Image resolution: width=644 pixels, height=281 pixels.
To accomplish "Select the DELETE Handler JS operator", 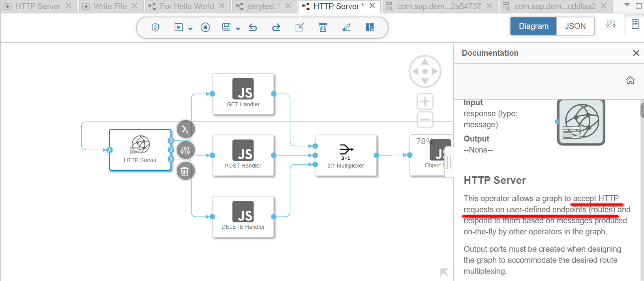I will [x=243, y=217].
